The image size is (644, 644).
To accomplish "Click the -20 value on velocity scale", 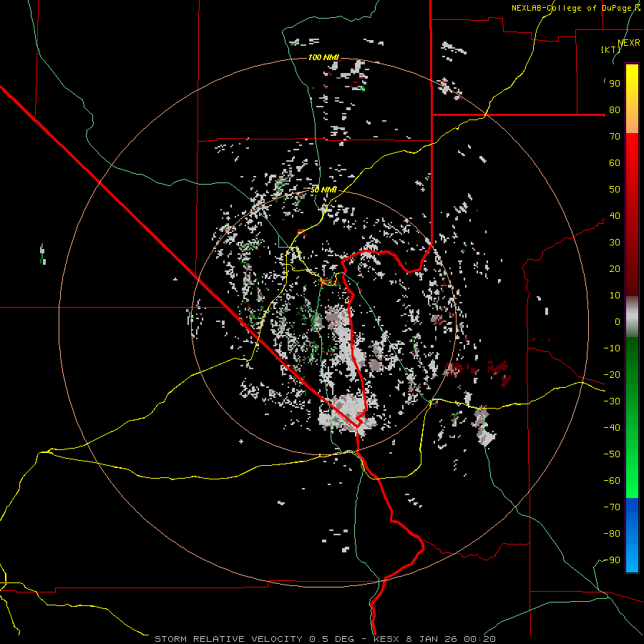I will point(612,375).
